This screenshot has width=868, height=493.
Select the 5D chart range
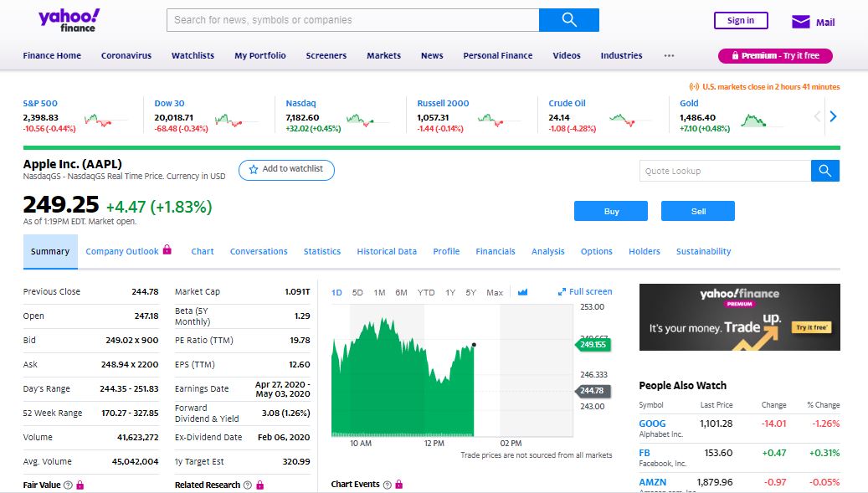pyautogui.click(x=357, y=292)
